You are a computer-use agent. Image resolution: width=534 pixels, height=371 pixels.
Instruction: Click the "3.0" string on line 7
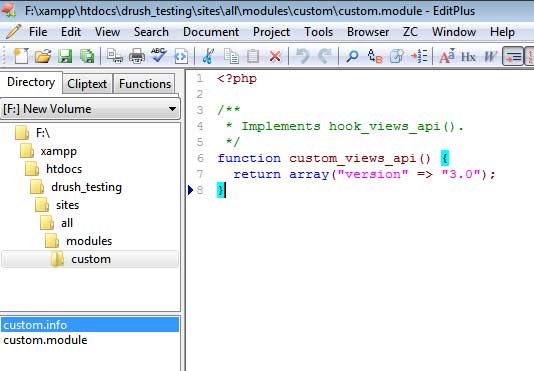point(461,174)
